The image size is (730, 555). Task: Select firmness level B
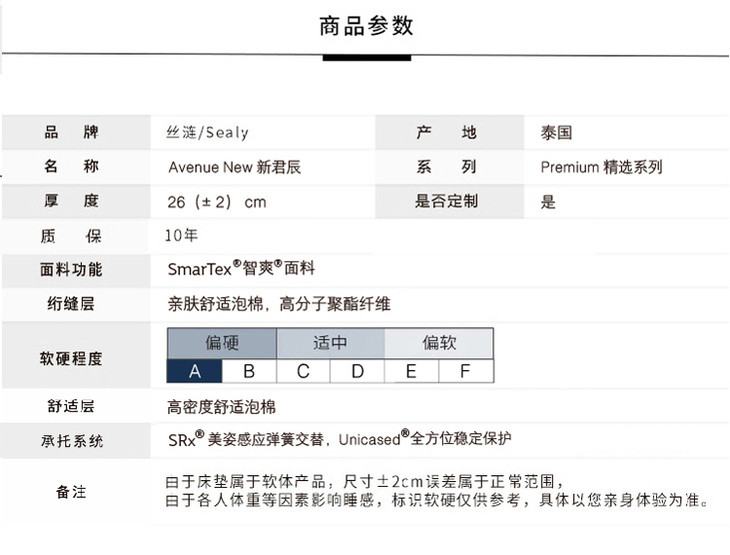249,371
